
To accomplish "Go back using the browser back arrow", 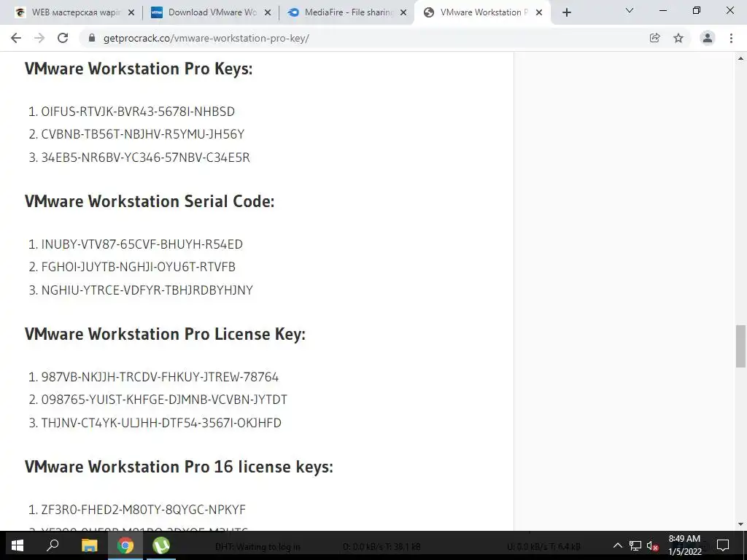I will coord(16,38).
